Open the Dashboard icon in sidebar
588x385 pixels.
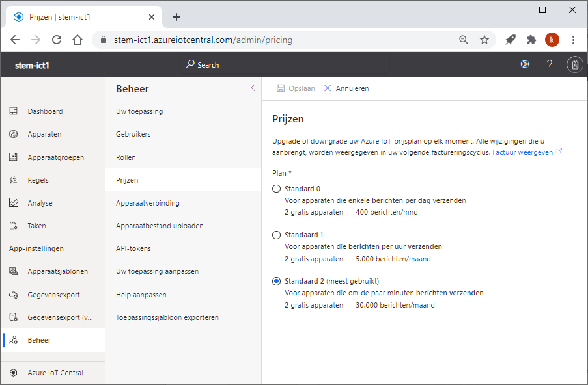pyautogui.click(x=14, y=111)
